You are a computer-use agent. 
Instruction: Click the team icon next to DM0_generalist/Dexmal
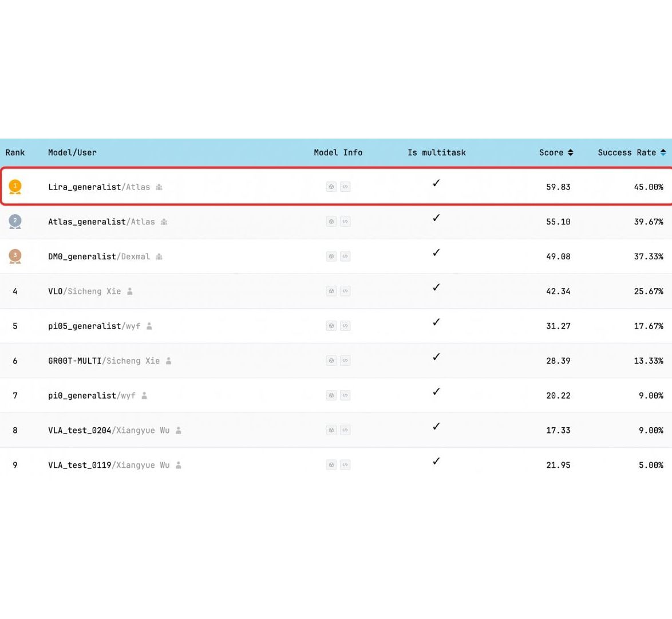[159, 257]
